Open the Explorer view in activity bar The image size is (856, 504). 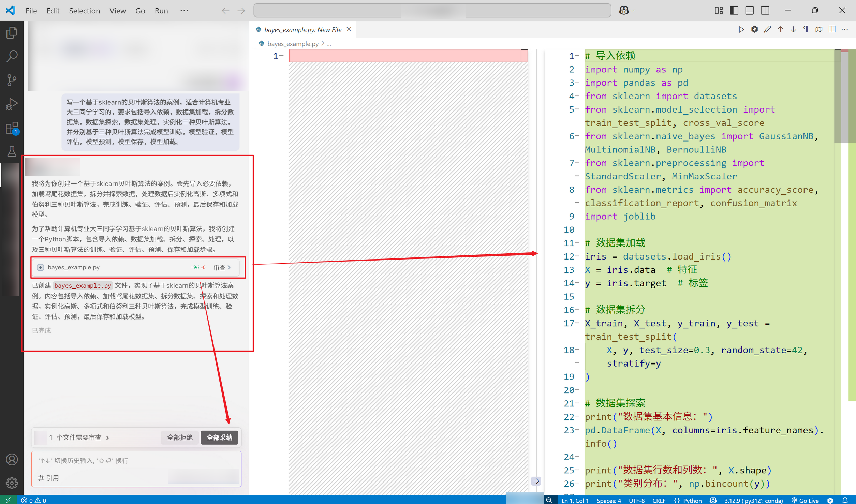point(12,33)
